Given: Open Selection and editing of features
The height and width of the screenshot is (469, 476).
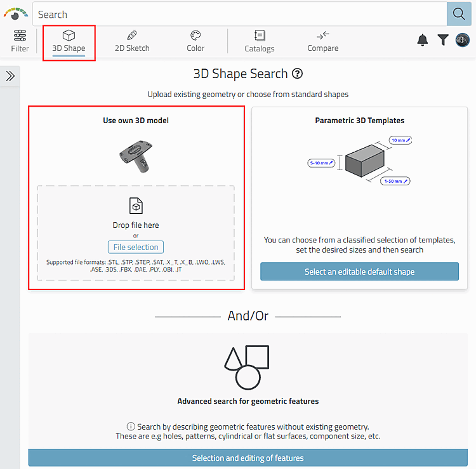Looking at the screenshot, I should 248,458.
